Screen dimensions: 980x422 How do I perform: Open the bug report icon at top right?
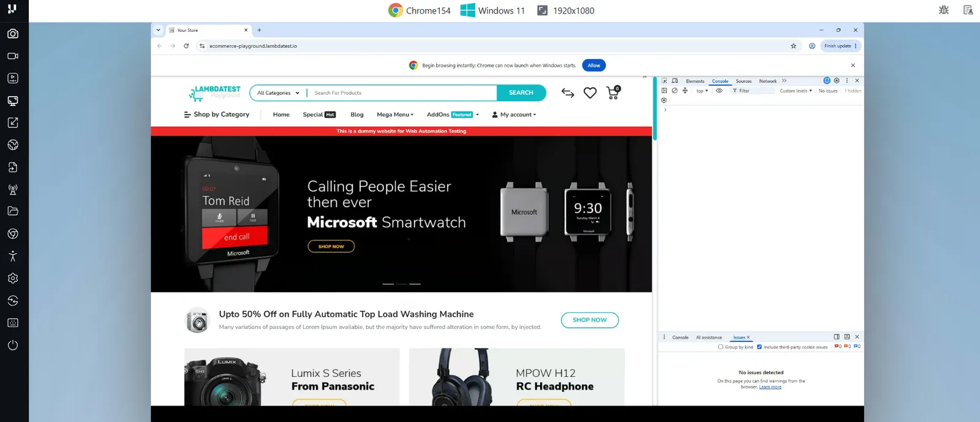coord(944,10)
